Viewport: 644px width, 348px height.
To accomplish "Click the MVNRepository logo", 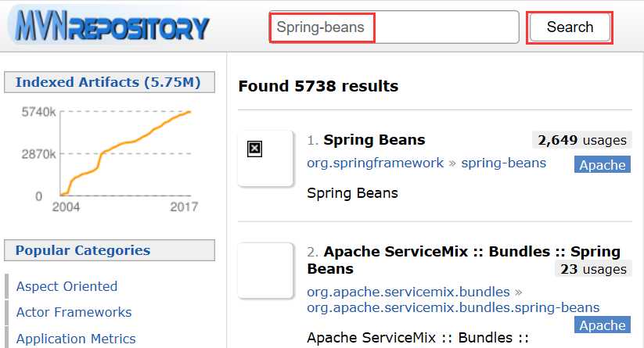I will (x=110, y=26).
